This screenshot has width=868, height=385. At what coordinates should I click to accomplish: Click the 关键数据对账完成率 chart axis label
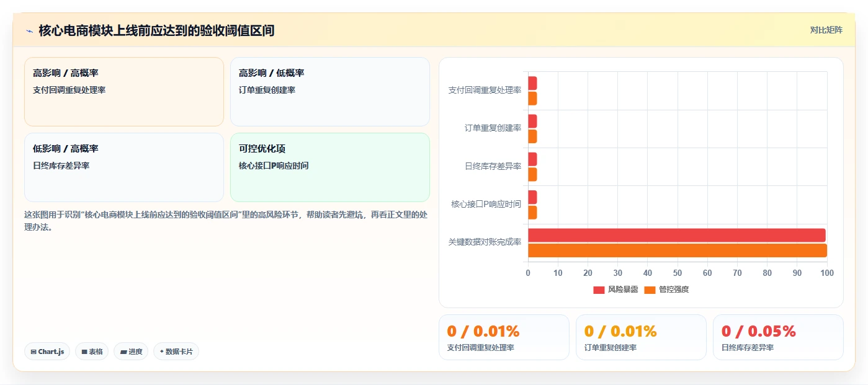(485, 242)
